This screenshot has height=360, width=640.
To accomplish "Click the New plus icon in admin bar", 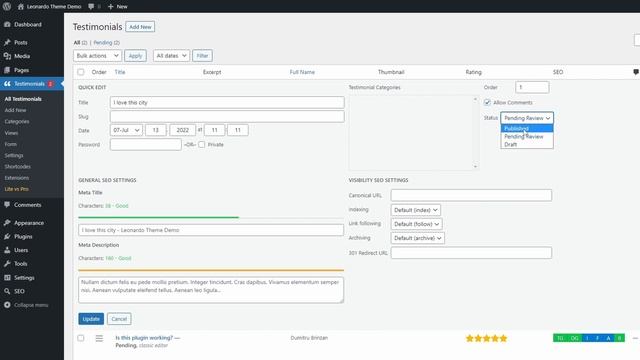I will coord(111,7).
